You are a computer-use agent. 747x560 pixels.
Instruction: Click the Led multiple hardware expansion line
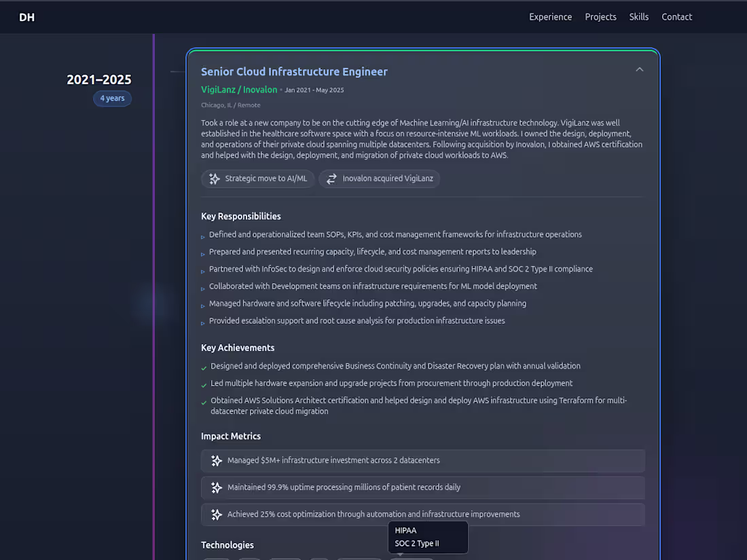tap(391, 384)
